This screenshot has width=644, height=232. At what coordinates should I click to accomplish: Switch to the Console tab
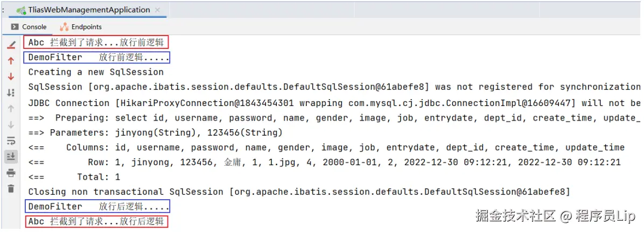29,27
